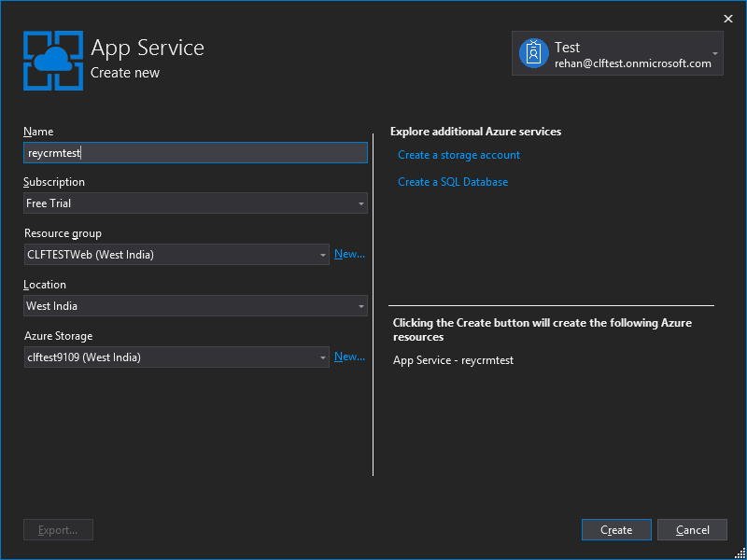
Task: Click the account badge icon next to Test
Action: [x=533, y=54]
